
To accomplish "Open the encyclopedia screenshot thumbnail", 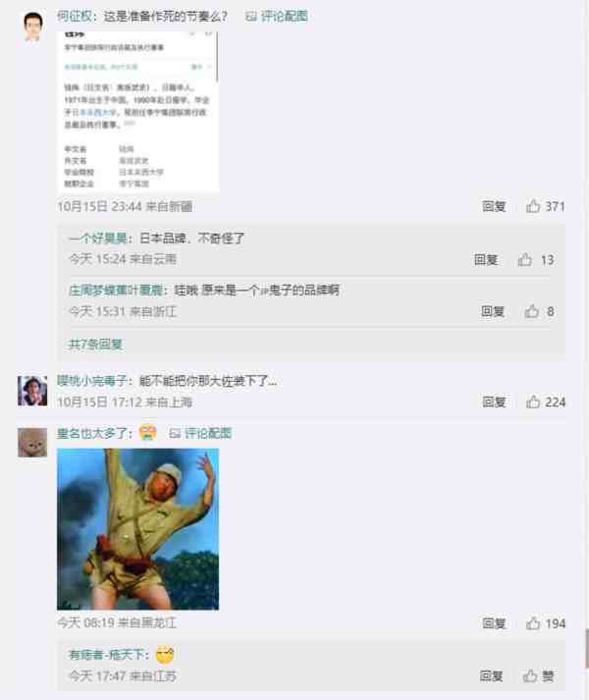I will [138, 112].
